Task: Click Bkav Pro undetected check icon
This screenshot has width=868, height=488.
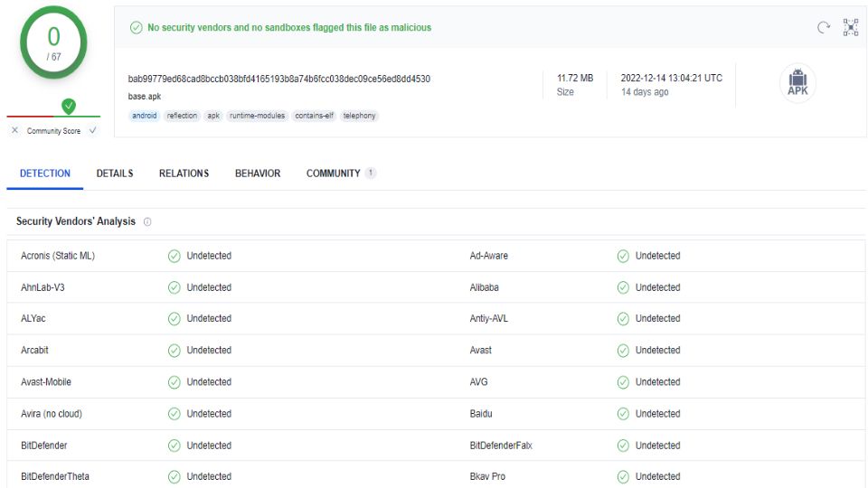Action: 623,477
